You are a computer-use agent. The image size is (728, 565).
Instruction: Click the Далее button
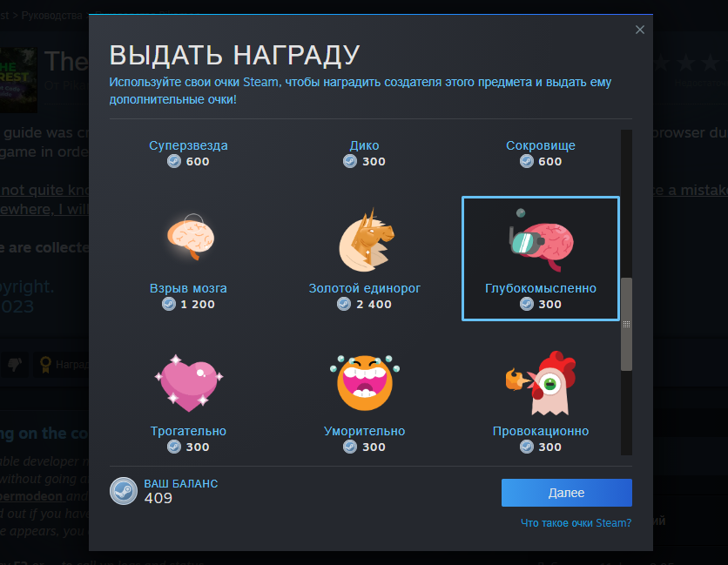pyautogui.click(x=566, y=493)
